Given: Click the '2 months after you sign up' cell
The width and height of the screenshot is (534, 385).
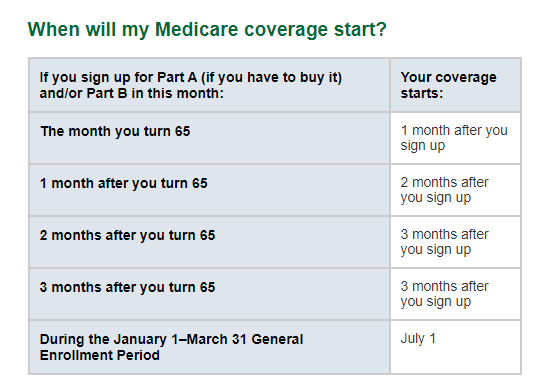Looking at the screenshot, I should click(x=456, y=190).
